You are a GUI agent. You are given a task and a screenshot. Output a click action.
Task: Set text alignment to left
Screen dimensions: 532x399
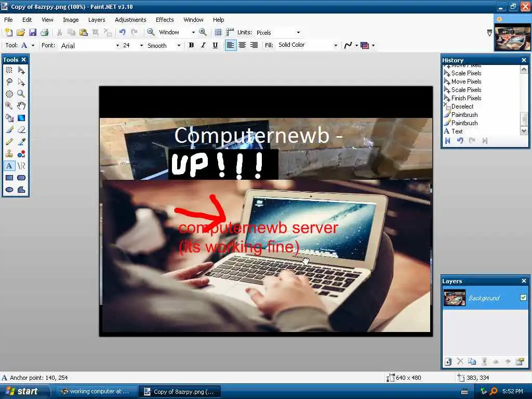230,45
